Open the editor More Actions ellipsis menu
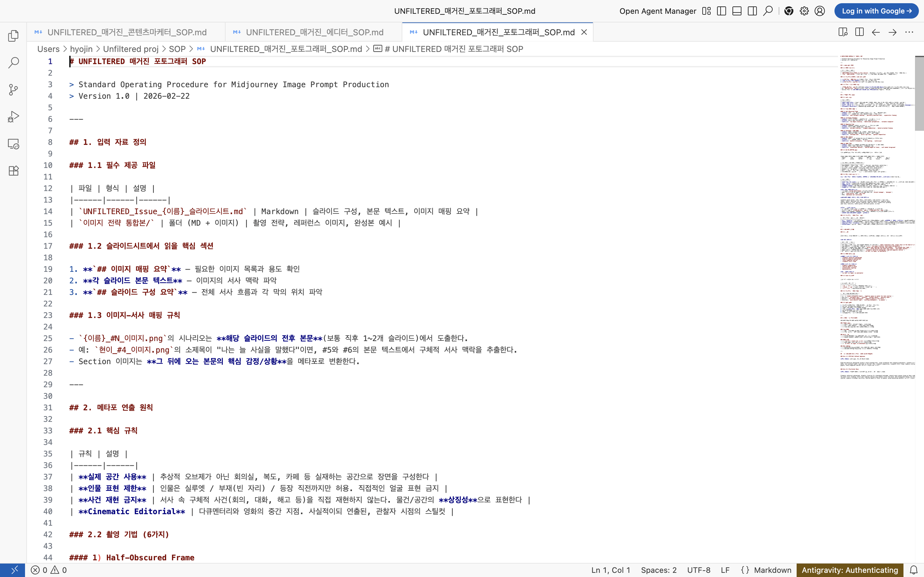924x577 pixels. pos(909,32)
